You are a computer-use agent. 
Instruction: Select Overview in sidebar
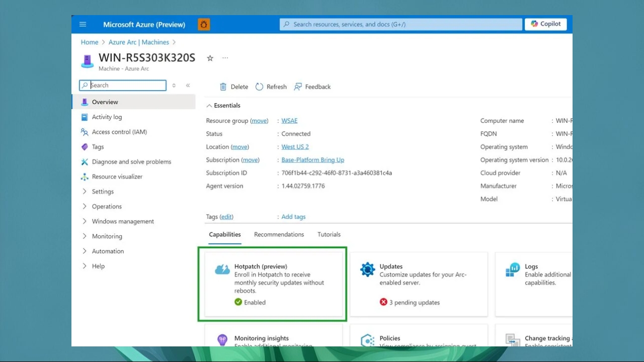pyautogui.click(x=134, y=102)
